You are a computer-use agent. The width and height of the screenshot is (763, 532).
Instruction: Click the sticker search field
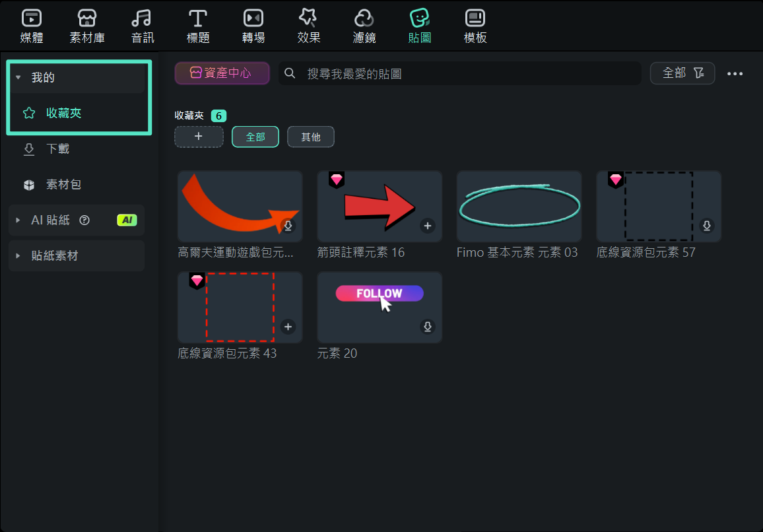pos(462,73)
